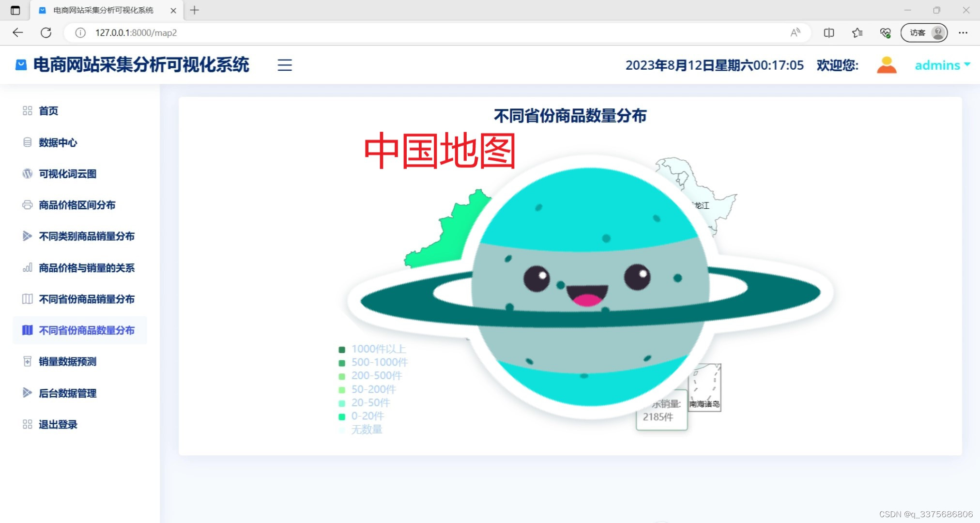Toggle the 1000件以上 legend entry

coord(342,349)
